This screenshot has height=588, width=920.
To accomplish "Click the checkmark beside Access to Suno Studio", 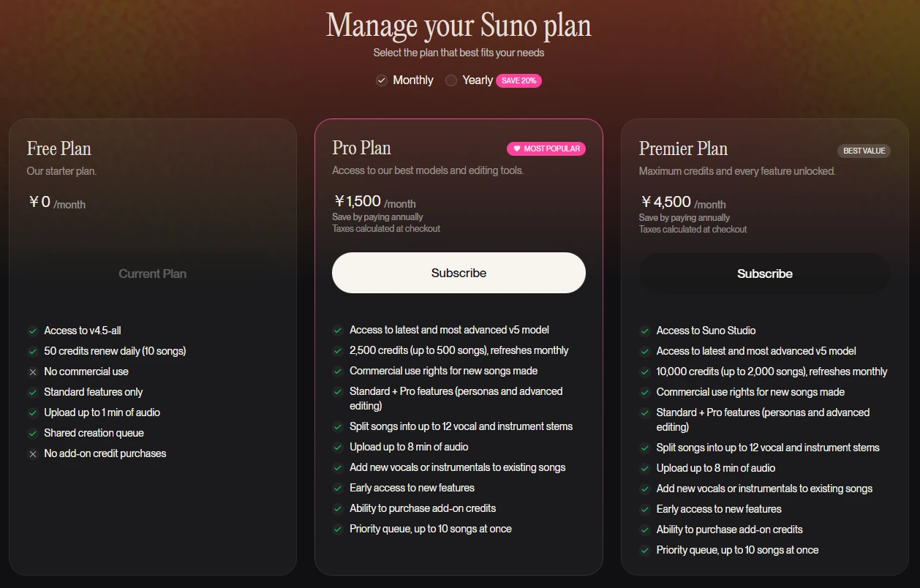I will point(645,331).
